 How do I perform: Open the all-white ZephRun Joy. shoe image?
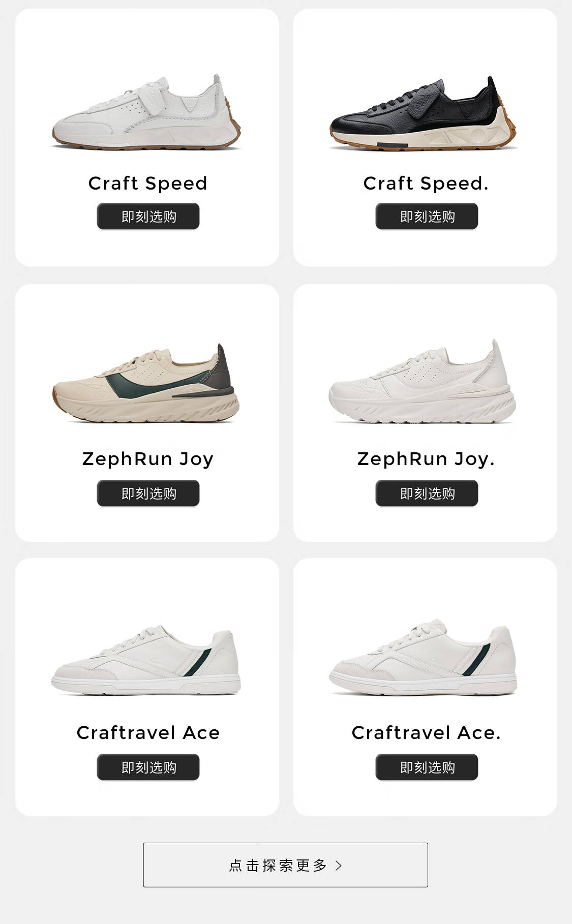[x=423, y=381]
